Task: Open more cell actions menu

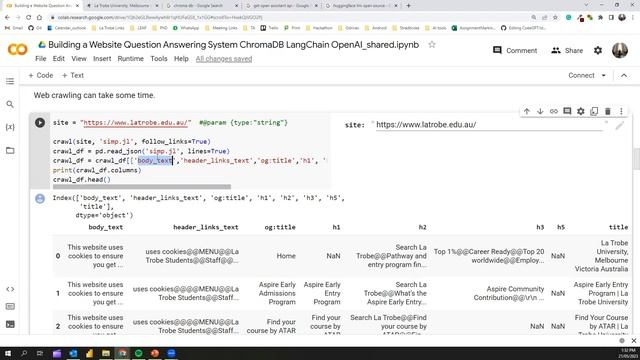Action: [x=621, y=111]
